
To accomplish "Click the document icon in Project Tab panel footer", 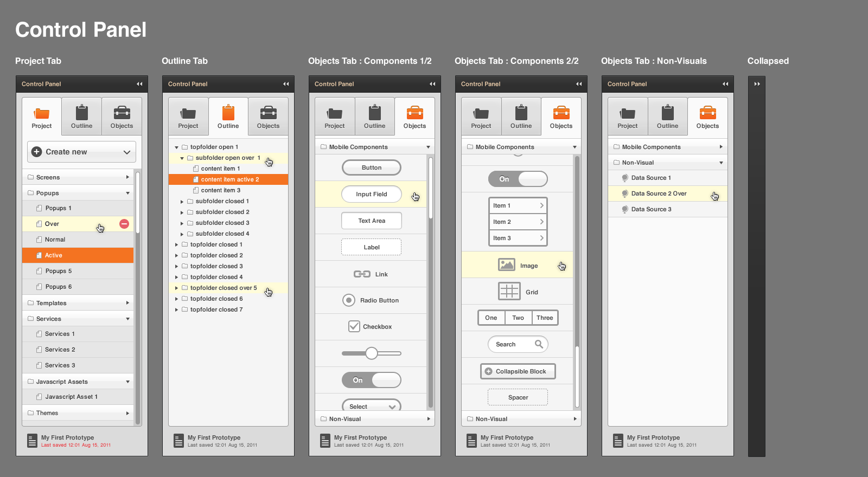I will (x=32, y=441).
